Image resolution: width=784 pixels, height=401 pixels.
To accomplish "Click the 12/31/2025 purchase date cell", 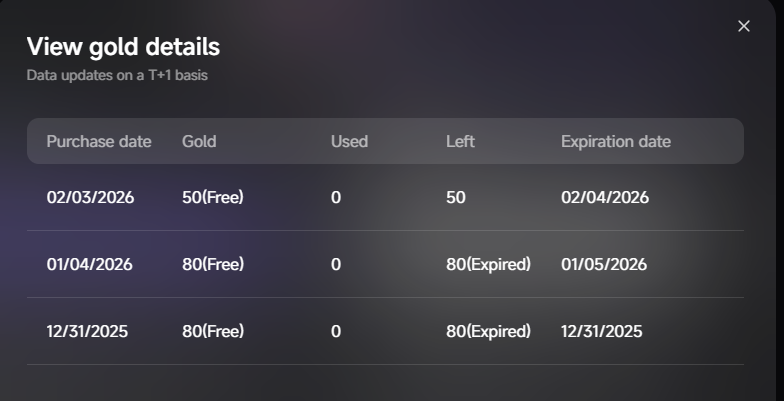I will 87,331.
